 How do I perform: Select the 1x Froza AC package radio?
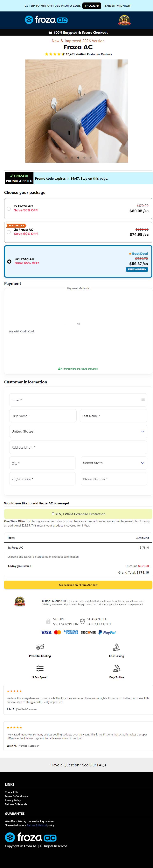pos(9,209)
